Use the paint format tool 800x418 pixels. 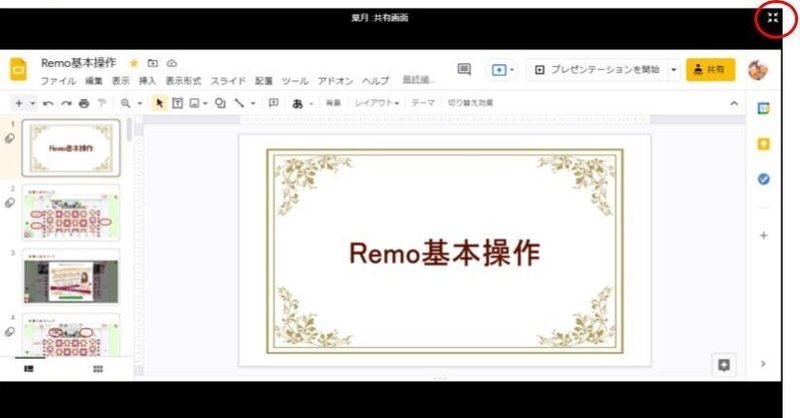(x=102, y=104)
